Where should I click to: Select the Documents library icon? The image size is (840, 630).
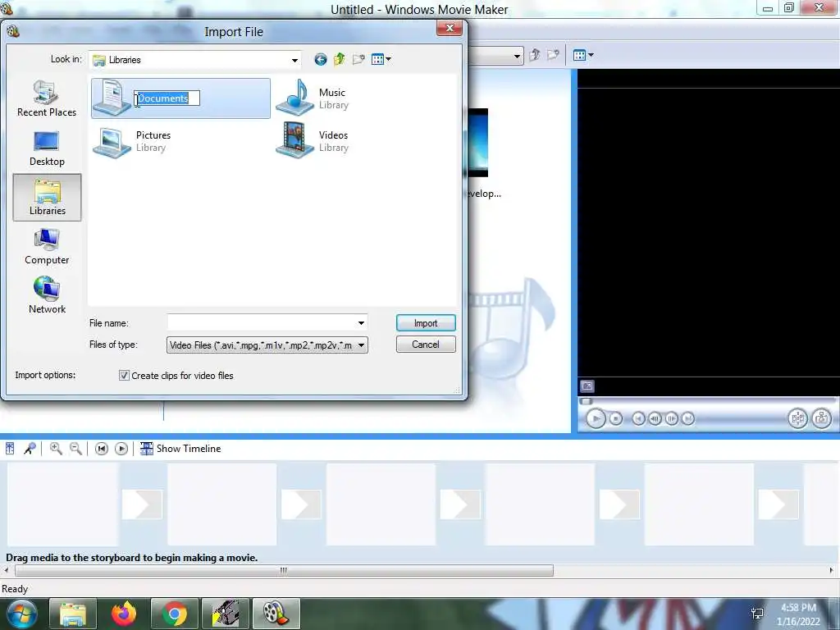(x=112, y=97)
